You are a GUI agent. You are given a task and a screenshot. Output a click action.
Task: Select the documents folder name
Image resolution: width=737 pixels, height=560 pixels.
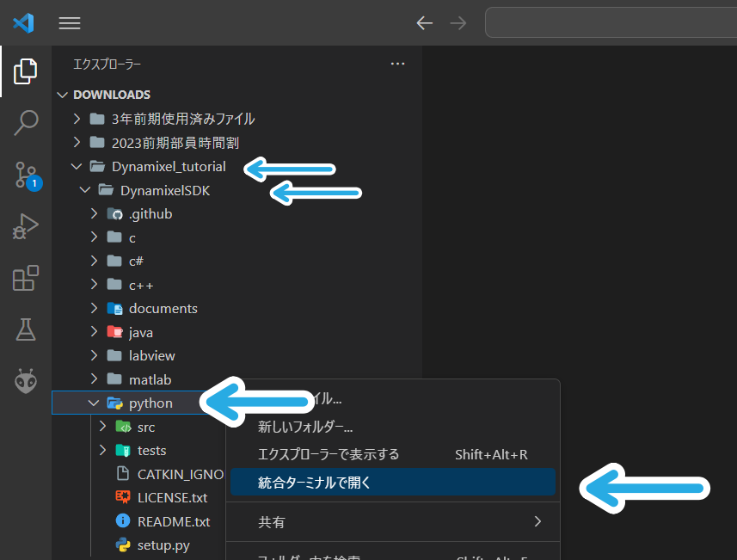(163, 309)
